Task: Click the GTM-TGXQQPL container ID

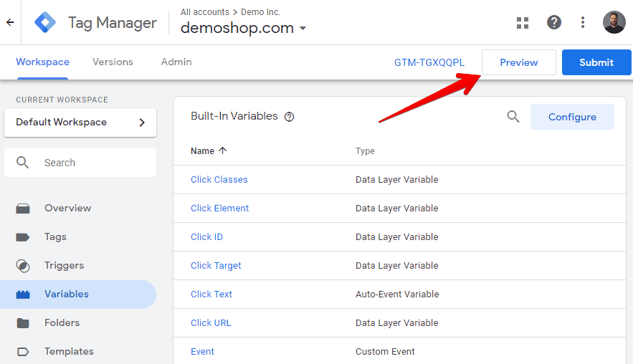Action: pyautogui.click(x=429, y=62)
